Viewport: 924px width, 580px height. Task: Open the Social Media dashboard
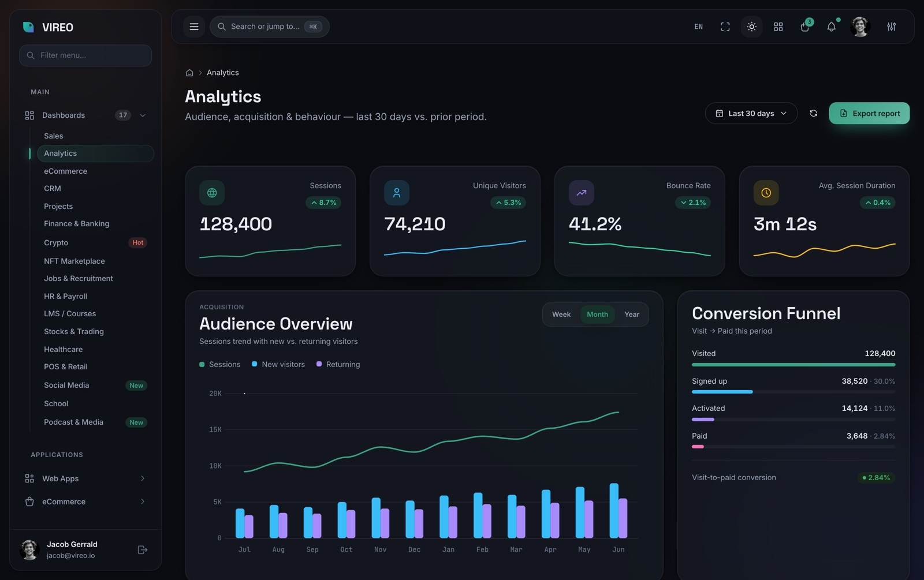click(95, 386)
